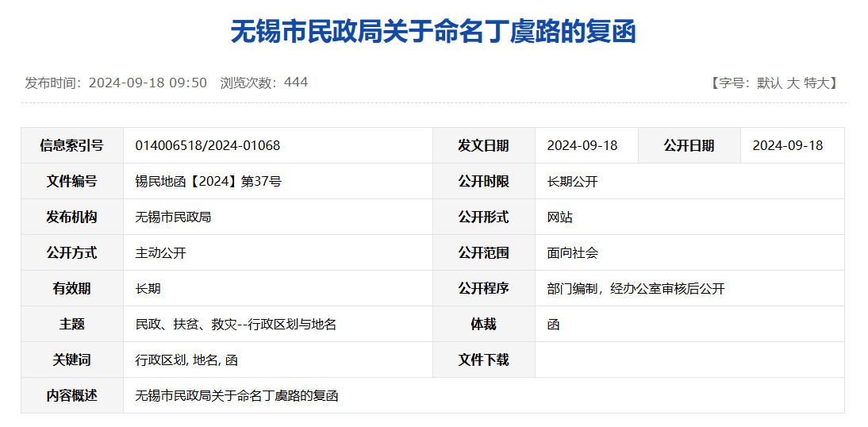The image size is (868, 427).
Task: Select the 默认 font size option
Action: point(769,83)
